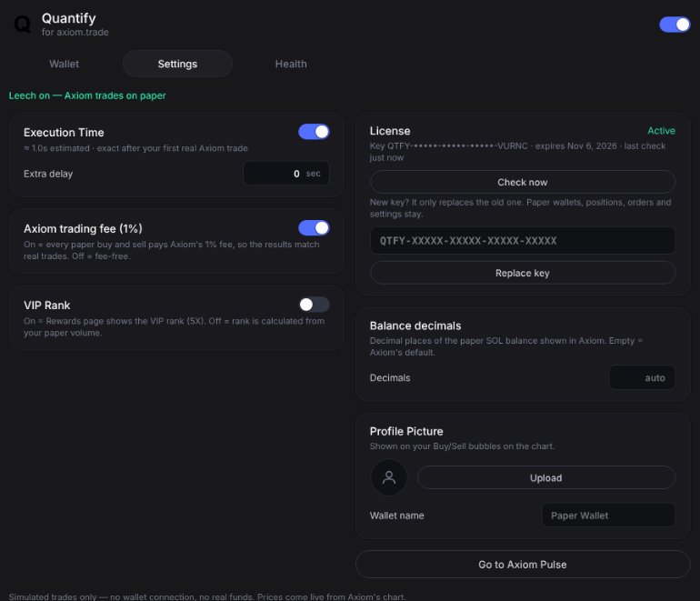
Task: Click the Replace key button
Action: 523,273
